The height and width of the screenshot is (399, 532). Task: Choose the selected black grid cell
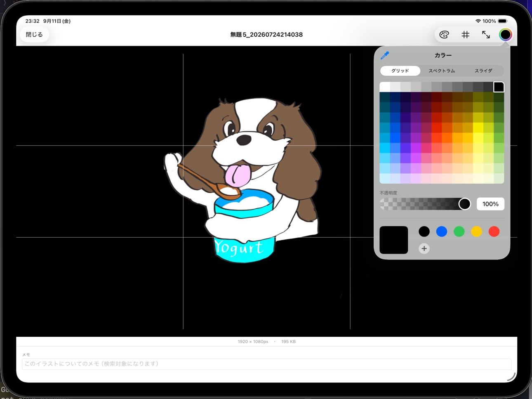(499, 87)
